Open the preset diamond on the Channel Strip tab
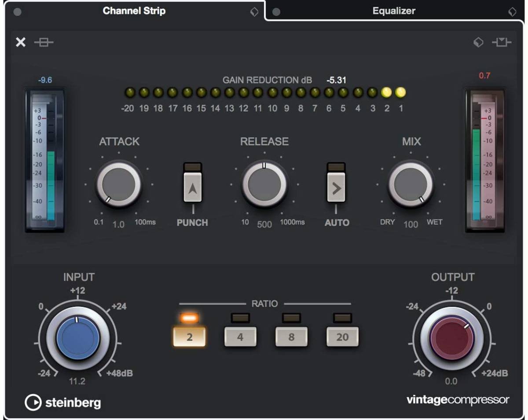This screenshot has width=528, height=420. (254, 11)
